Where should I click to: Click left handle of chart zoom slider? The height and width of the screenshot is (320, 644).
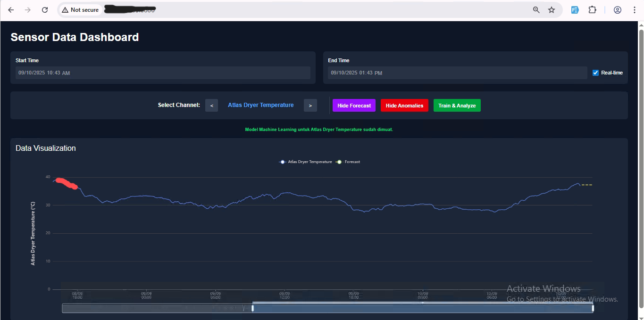coord(253,308)
